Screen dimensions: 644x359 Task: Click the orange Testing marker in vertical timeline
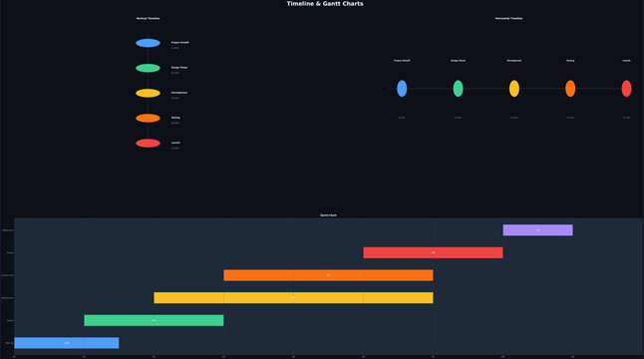tap(148, 119)
